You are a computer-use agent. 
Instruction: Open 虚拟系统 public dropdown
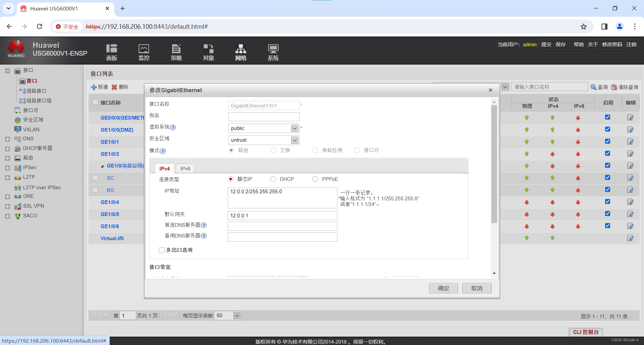(x=294, y=128)
